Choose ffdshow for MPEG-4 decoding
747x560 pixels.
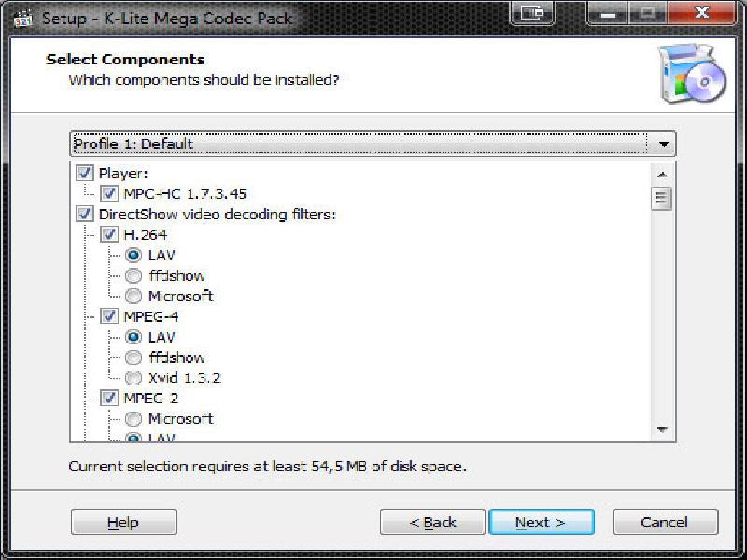134,357
